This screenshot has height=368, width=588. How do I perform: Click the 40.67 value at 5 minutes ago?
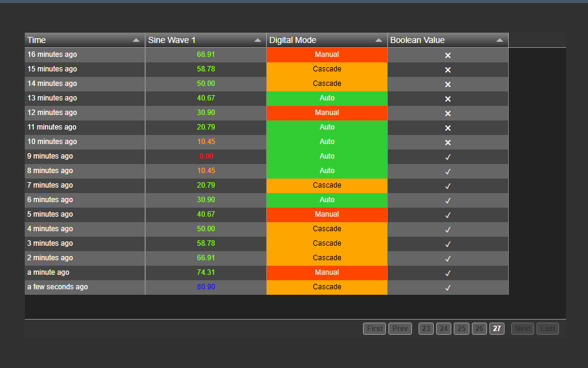pos(206,215)
